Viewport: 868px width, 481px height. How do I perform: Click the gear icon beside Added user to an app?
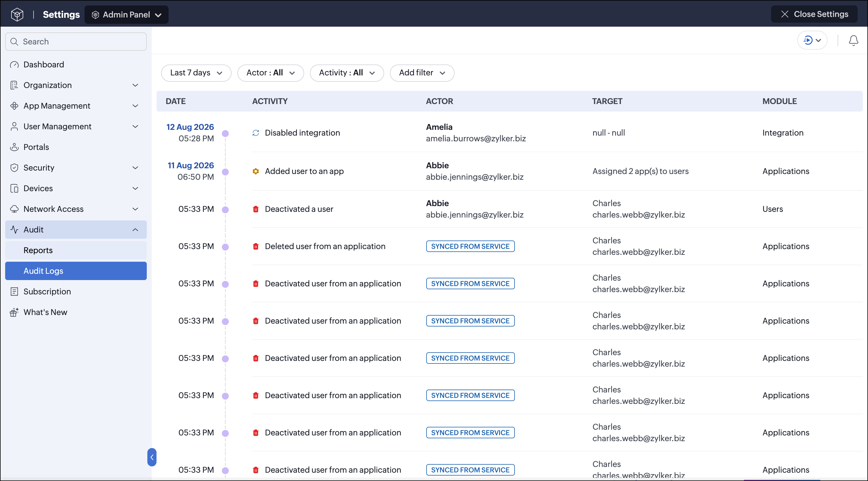pyautogui.click(x=256, y=171)
